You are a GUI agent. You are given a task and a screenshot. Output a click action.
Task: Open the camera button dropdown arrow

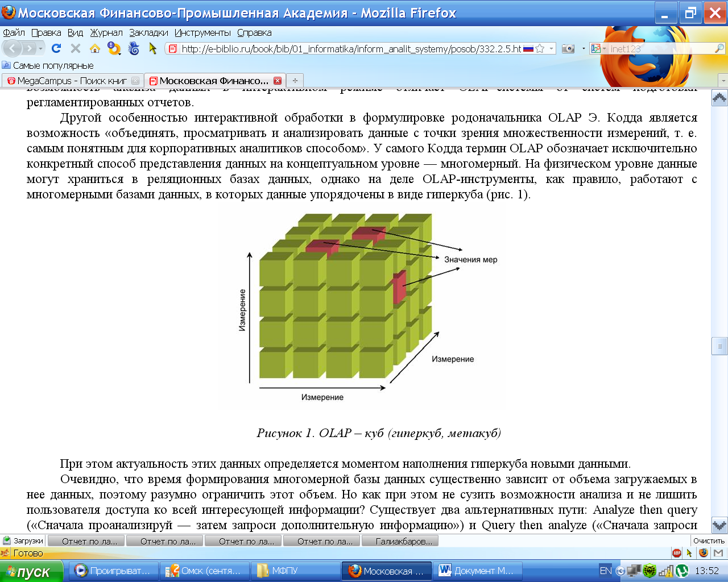click(x=584, y=49)
